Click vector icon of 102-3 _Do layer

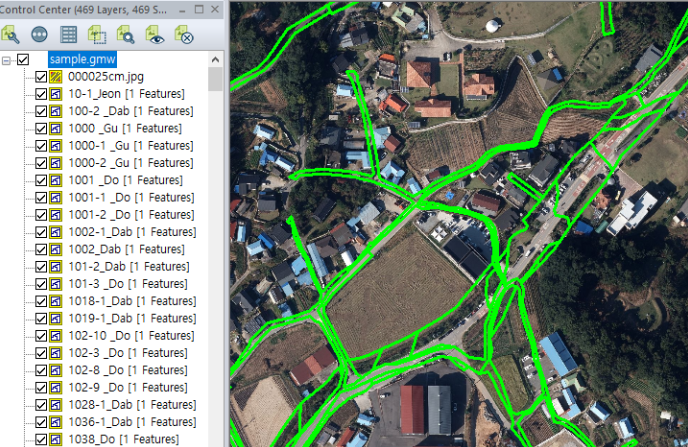point(56,353)
